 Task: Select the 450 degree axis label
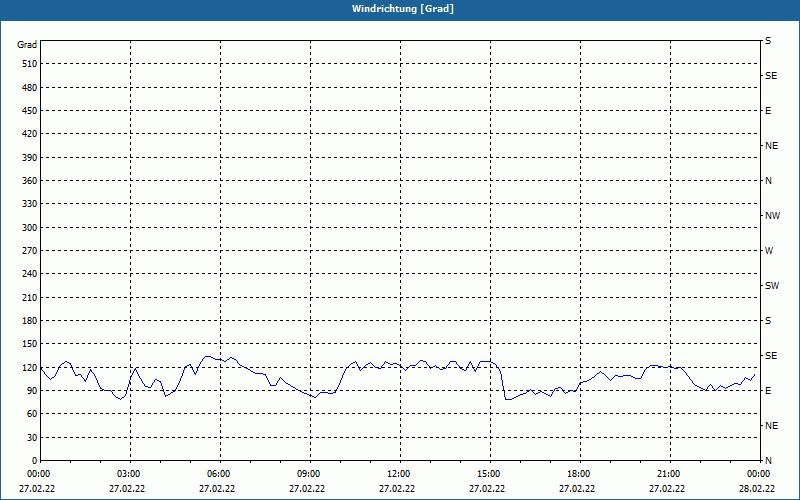[30, 111]
